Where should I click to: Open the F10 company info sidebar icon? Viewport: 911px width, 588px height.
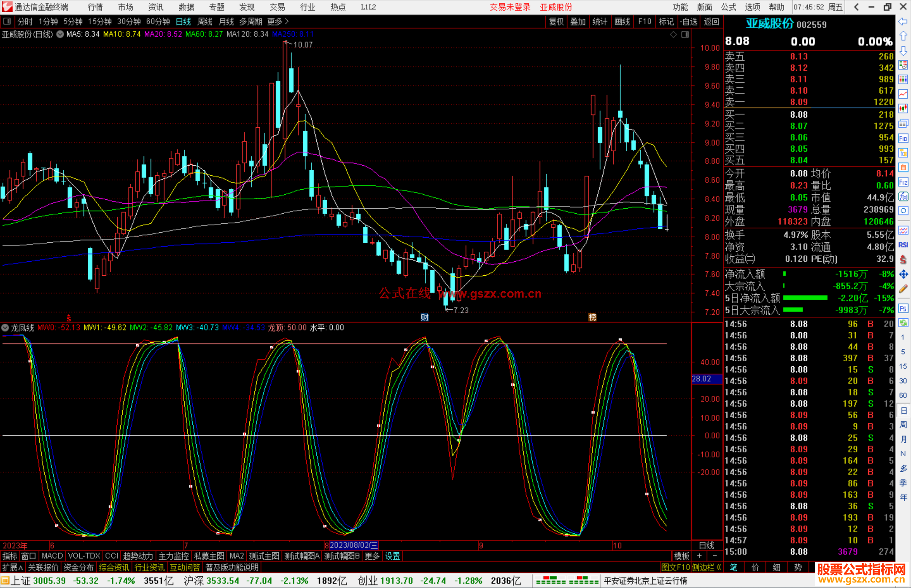pyautogui.click(x=903, y=138)
